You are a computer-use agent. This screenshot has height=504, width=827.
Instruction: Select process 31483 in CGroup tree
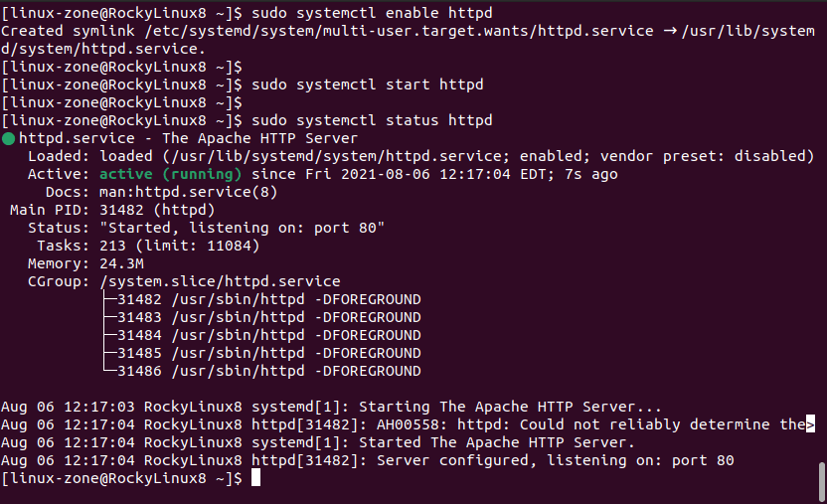pyautogui.click(x=269, y=317)
